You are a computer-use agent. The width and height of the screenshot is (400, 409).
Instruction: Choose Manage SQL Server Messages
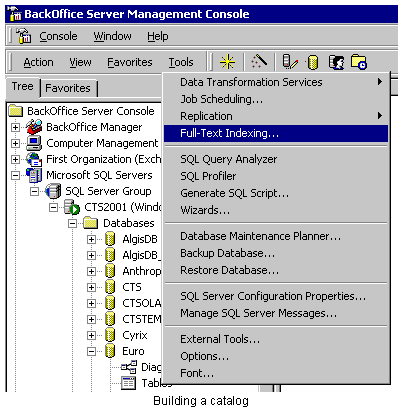pos(276,313)
